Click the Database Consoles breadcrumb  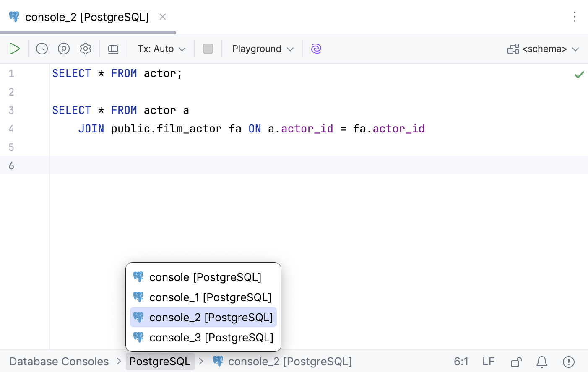pyautogui.click(x=59, y=362)
